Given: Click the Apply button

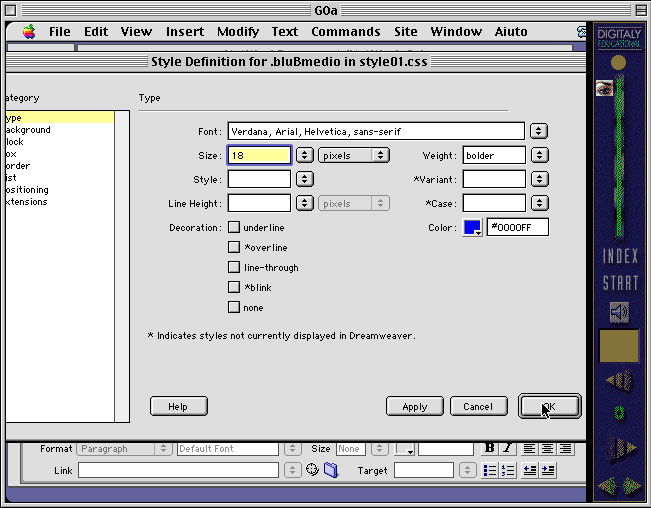Looking at the screenshot, I should point(414,406).
